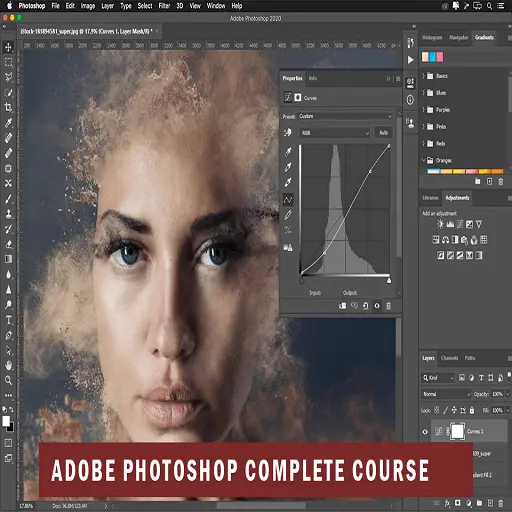Switch to the Libraries tab
The width and height of the screenshot is (512, 512).
click(x=430, y=198)
